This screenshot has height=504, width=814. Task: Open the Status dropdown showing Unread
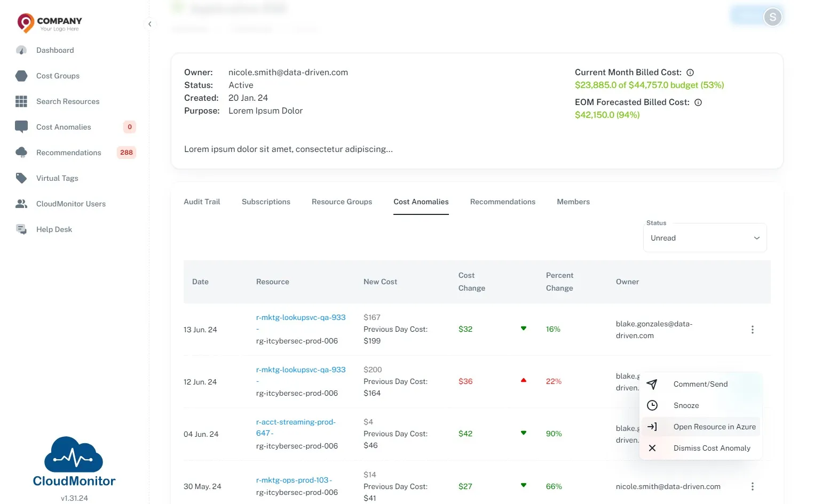coord(705,238)
